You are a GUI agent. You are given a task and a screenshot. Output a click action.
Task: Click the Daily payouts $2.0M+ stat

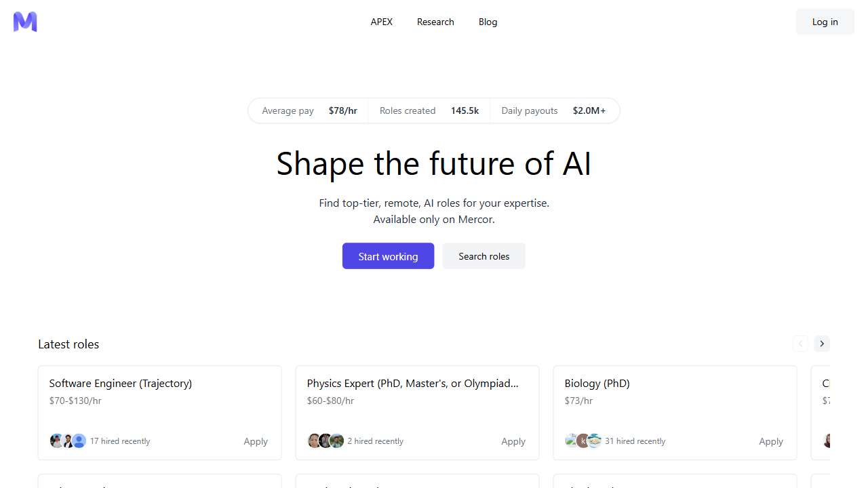pos(553,110)
